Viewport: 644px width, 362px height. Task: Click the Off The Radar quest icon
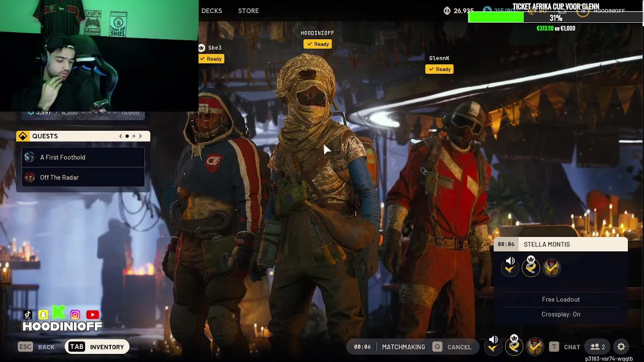click(x=30, y=177)
